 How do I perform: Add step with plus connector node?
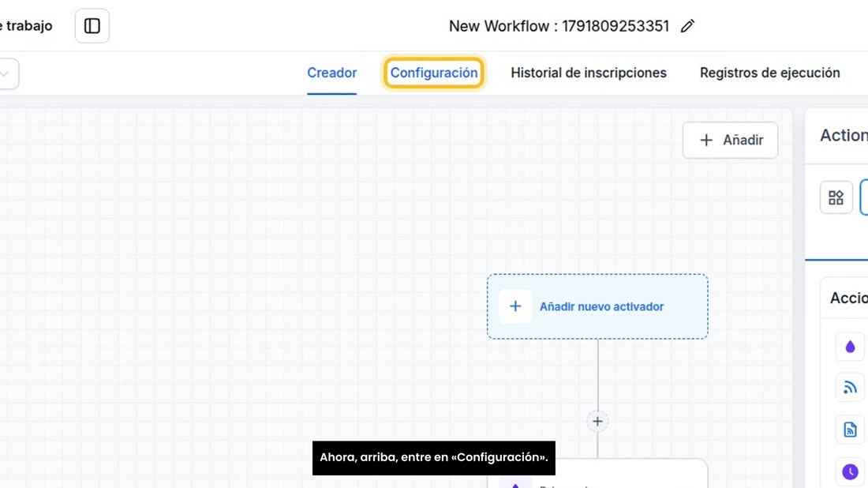pos(597,422)
